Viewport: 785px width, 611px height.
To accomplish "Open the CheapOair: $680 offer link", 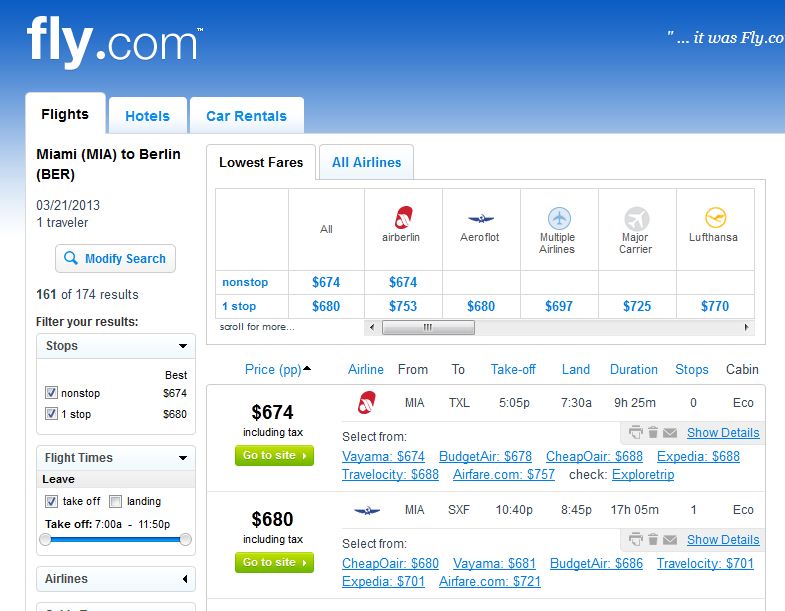I will pos(390,563).
